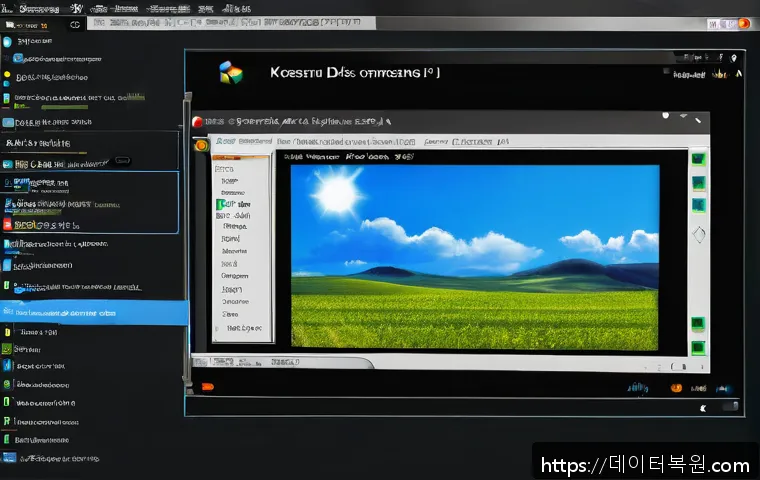
Task: Click the orange round icon in the dark window's lower right
Action: [x=676, y=388]
